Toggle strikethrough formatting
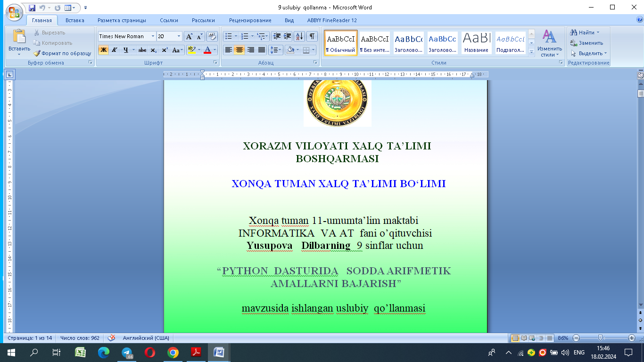The width and height of the screenshot is (644, 362). pyautogui.click(x=142, y=49)
